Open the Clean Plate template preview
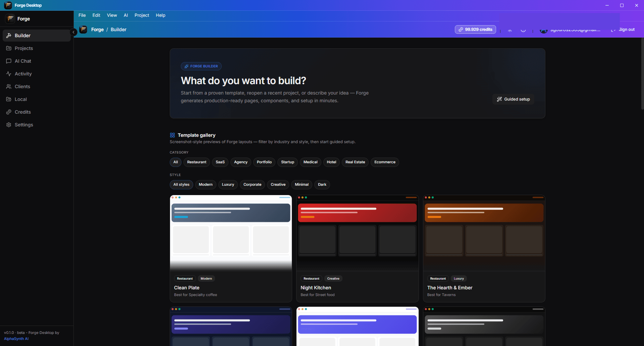 231,233
